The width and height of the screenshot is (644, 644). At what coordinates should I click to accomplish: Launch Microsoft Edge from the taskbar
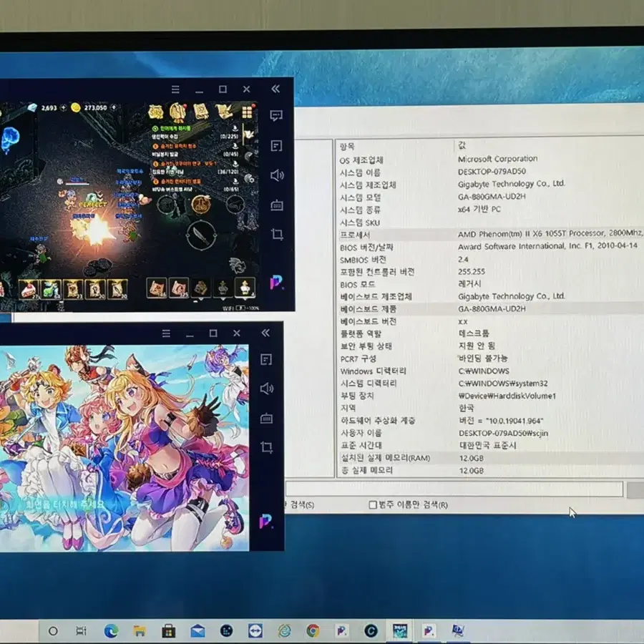pyautogui.click(x=111, y=630)
